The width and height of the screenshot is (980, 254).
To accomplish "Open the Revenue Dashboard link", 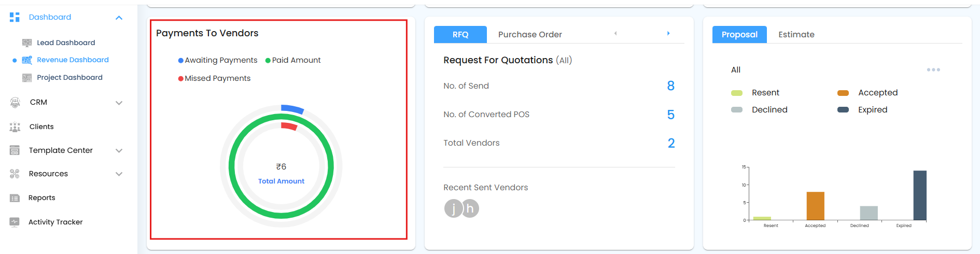I will pos(73,60).
